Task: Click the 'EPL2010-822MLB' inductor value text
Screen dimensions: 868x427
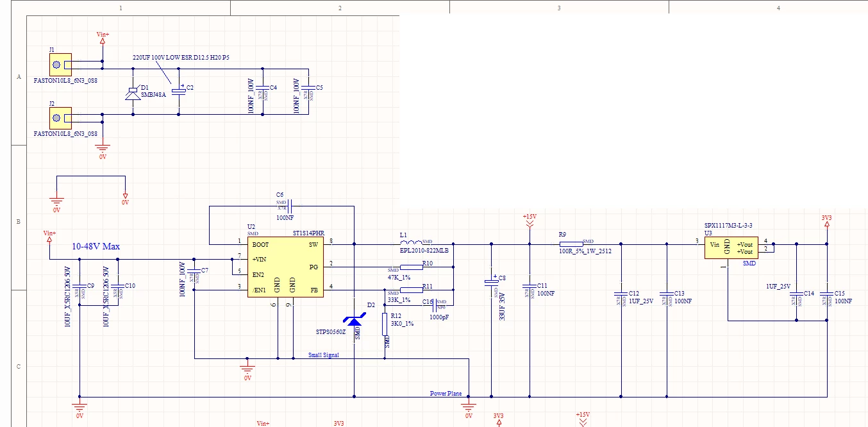Action: tap(423, 251)
